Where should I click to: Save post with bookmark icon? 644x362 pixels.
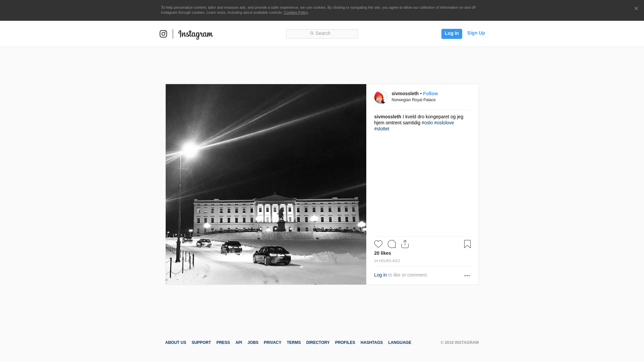[467, 244]
